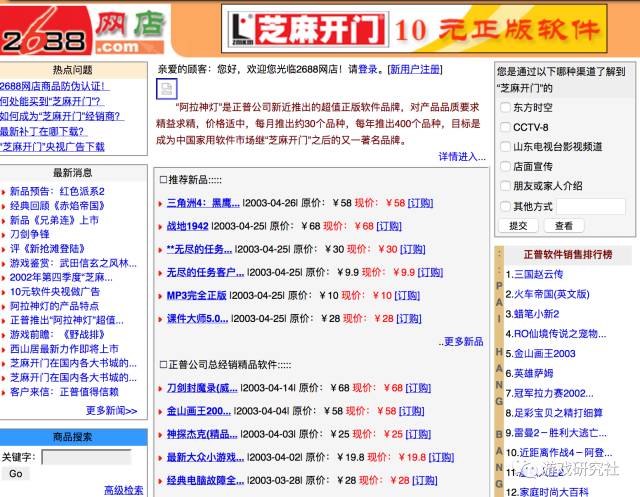Select the 东方时空 survey option
This screenshot has height=497, width=640.
point(505,107)
